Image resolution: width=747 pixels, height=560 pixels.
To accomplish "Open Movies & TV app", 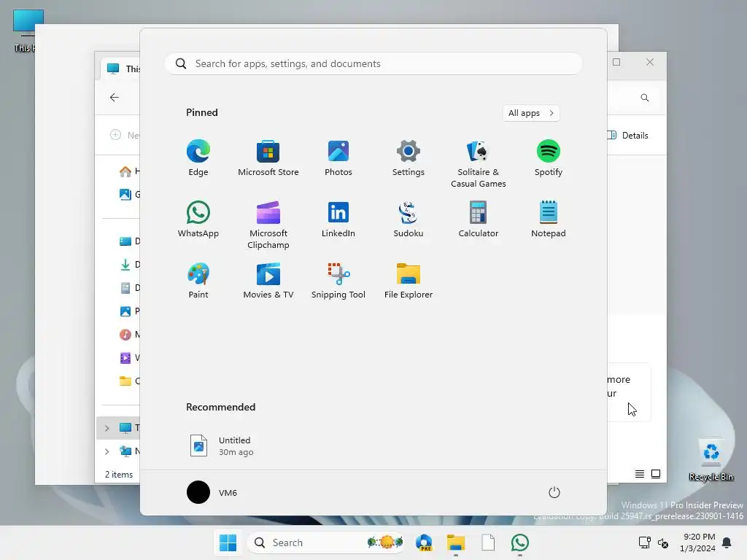I will coord(268,281).
